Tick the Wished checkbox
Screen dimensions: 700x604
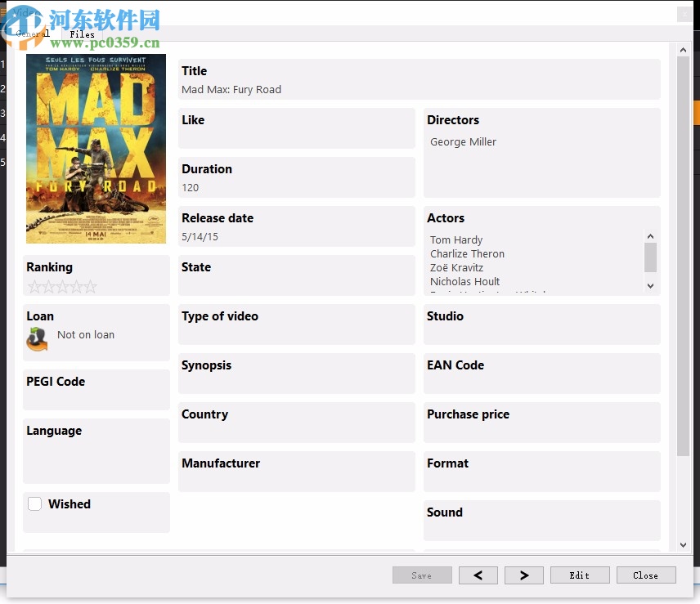(x=35, y=503)
